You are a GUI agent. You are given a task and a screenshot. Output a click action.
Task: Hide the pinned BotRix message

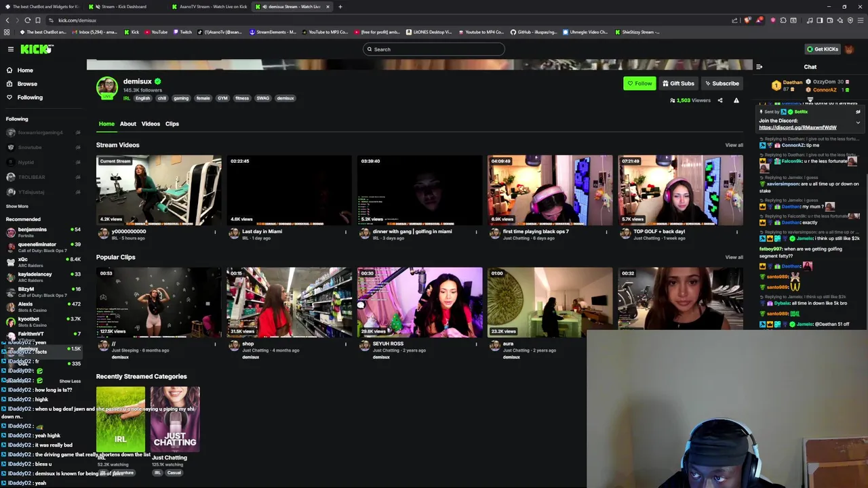pyautogui.click(x=858, y=112)
